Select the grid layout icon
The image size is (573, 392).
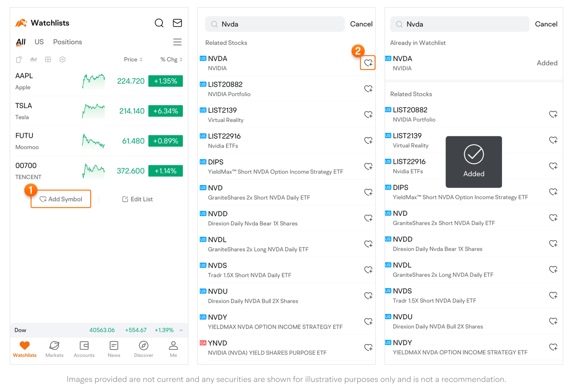coord(48,60)
